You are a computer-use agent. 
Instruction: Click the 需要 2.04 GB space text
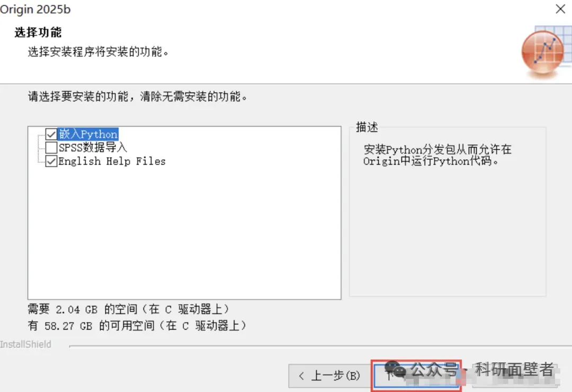(128, 309)
